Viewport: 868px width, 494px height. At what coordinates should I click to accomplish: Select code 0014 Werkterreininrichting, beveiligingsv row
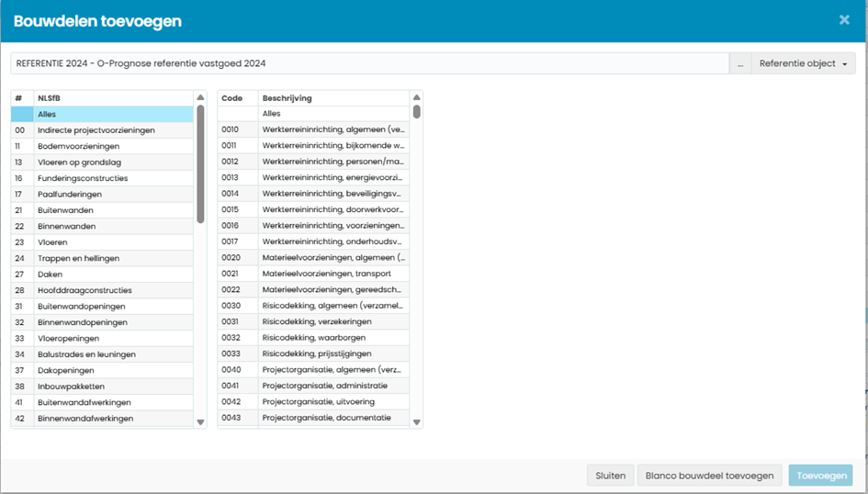pyautogui.click(x=313, y=194)
